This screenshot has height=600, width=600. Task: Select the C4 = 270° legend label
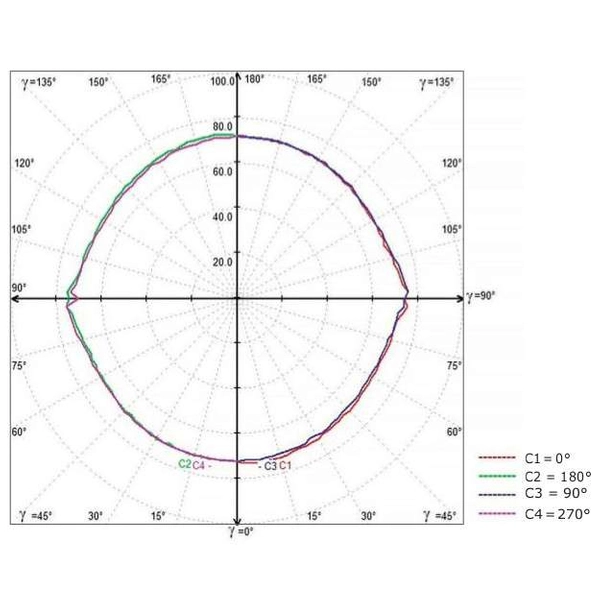click(554, 513)
